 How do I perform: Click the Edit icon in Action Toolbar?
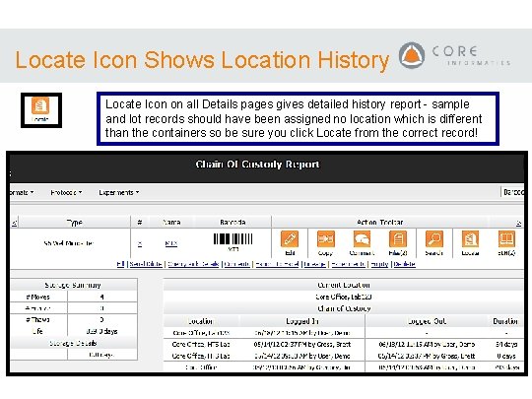tap(290, 239)
